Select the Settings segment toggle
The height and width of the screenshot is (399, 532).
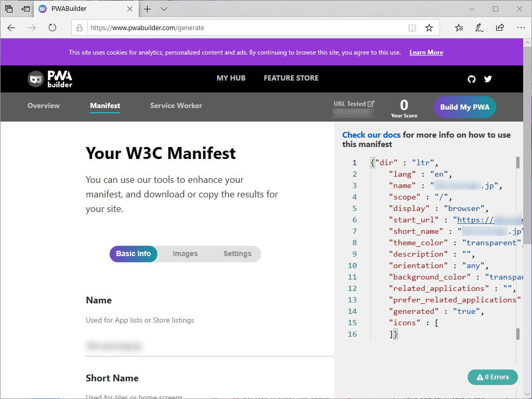(237, 254)
